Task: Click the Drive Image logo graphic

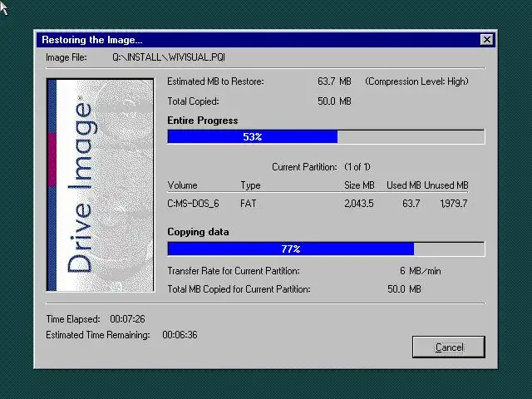Action: [x=101, y=185]
